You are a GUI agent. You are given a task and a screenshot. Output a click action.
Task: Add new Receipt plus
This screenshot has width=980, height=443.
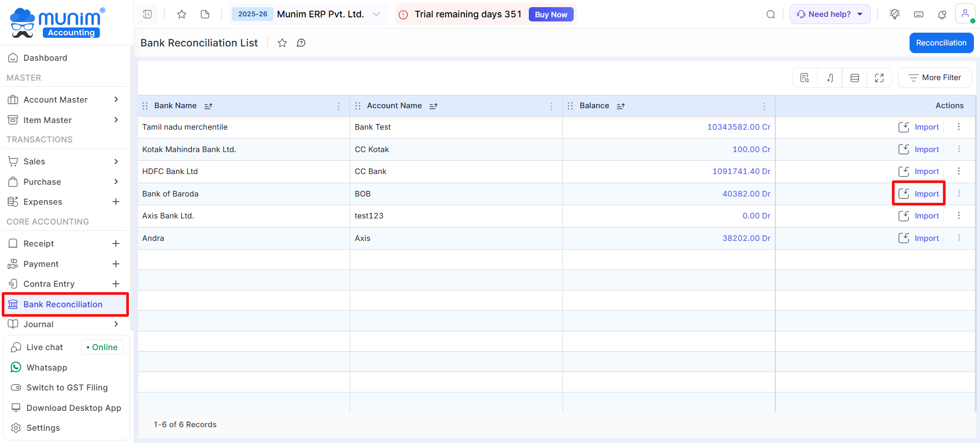pyautogui.click(x=116, y=243)
